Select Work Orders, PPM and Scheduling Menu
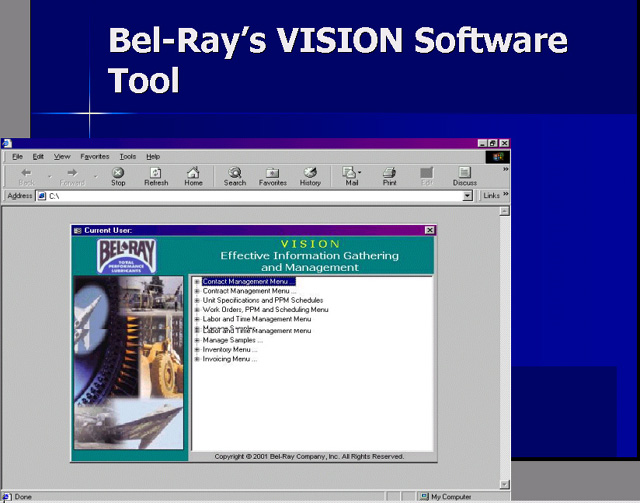 (x=265, y=310)
